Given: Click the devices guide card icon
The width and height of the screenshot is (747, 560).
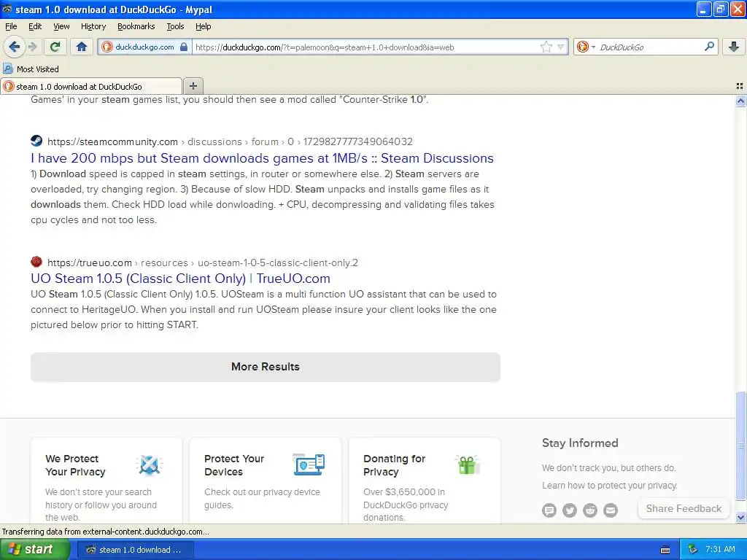Looking at the screenshot, I should 309,464.
